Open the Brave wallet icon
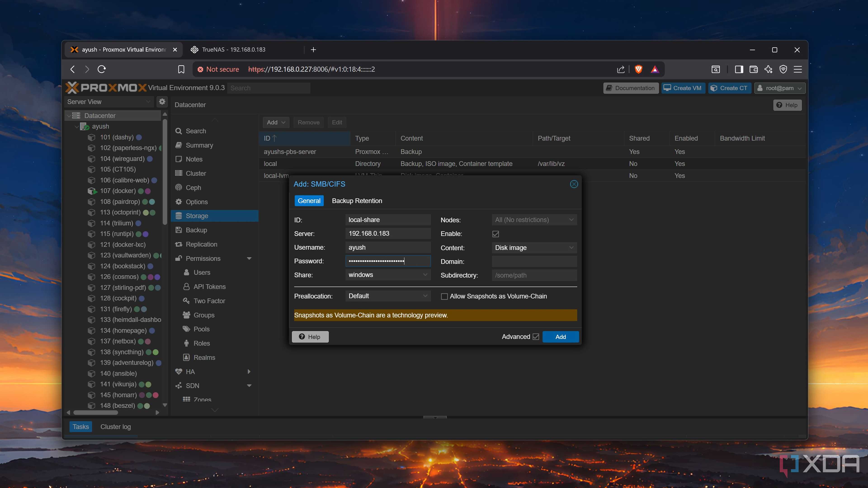 (x=753, y=69)
